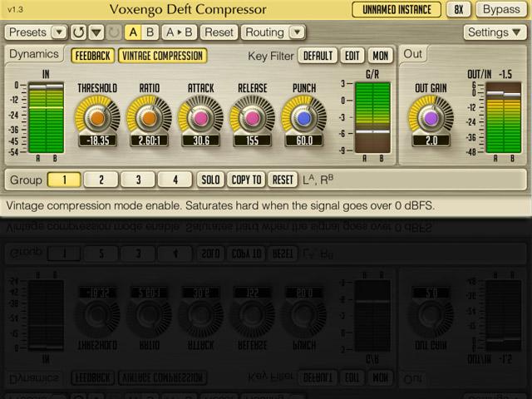The image size is (532, 399).
Task: Click the group RESET button
Action: pos(283,180)
